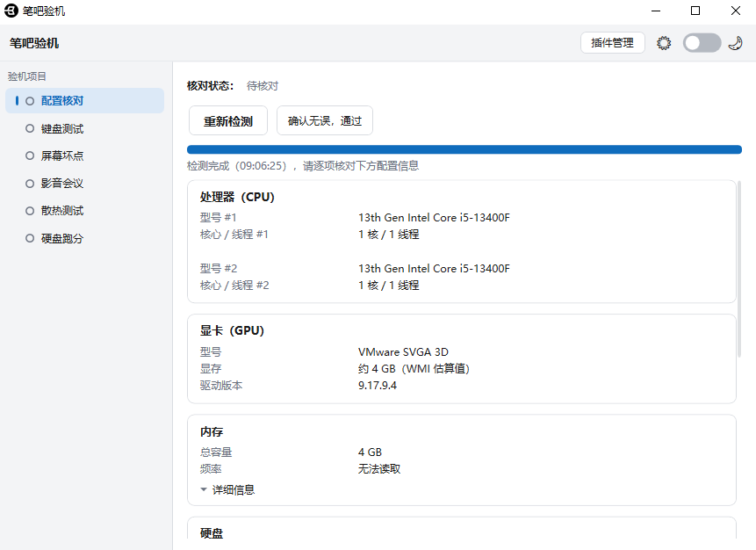This screenshot has width=756, height=550.
Task: Click the 核心 / 线程 #1 value
Action: 389,235
